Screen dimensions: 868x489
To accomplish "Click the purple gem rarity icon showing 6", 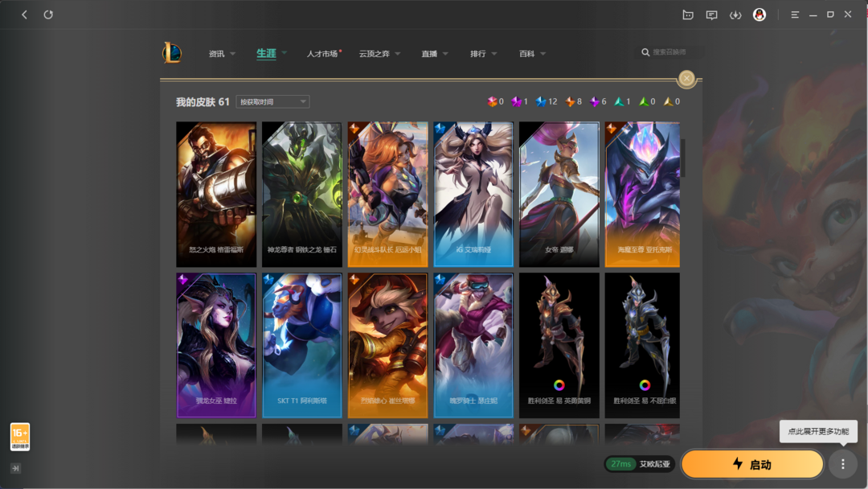I will (x=594, y=101).
